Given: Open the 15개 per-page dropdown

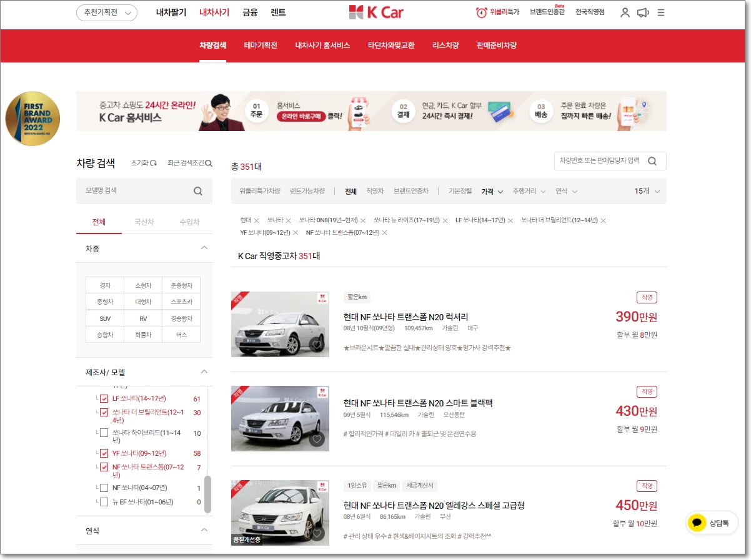Looking at the screenshot, I should tap(647, 191).
